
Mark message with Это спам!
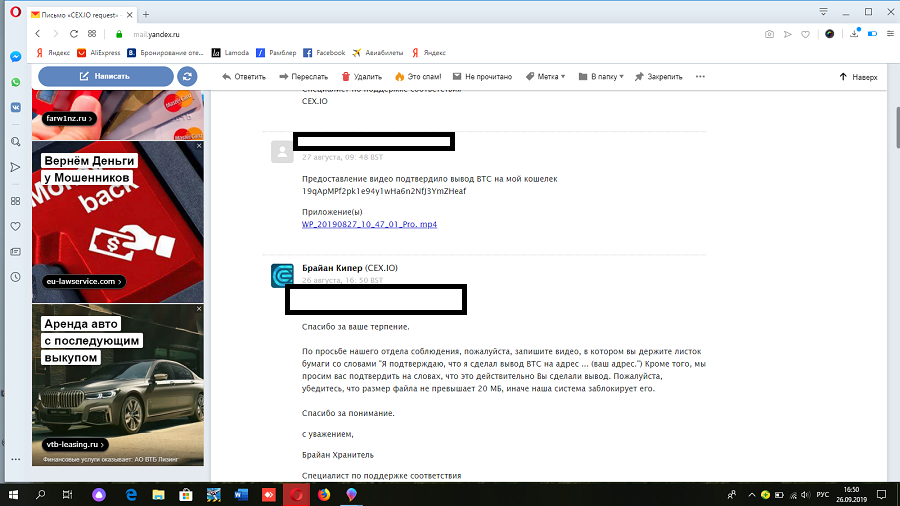(x=418, y=76)
